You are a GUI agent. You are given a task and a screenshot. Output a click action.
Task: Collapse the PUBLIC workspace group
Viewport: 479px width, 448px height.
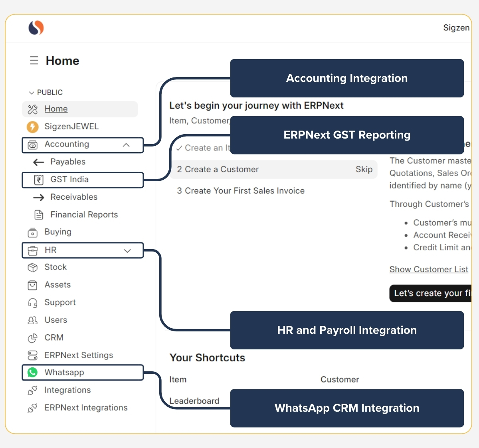[32, 92]
